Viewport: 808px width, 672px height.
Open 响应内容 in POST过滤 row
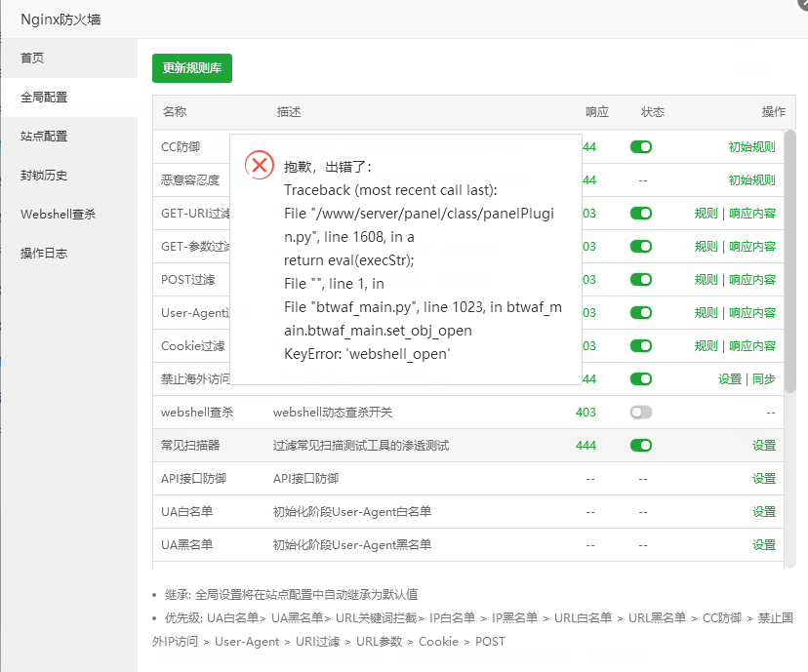(x=752, y=280)
